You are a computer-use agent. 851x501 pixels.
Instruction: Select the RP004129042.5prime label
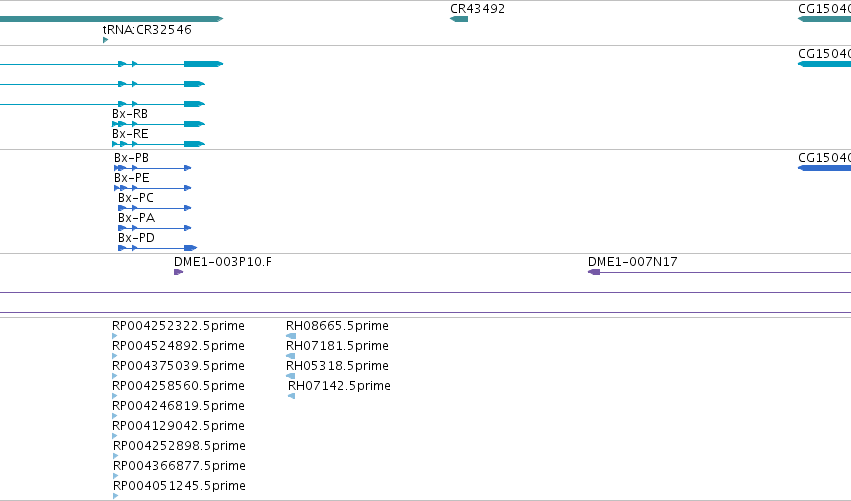point(178,426)
